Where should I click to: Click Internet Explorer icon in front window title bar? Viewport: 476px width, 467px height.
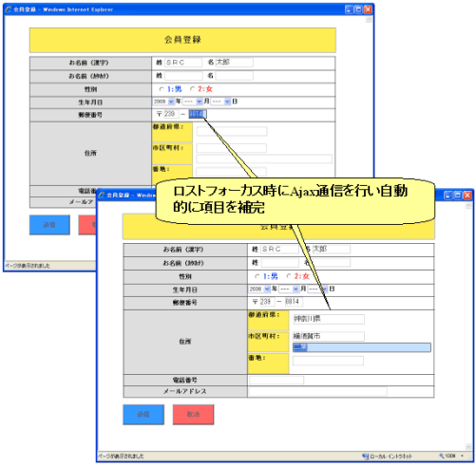click(102, 196)
